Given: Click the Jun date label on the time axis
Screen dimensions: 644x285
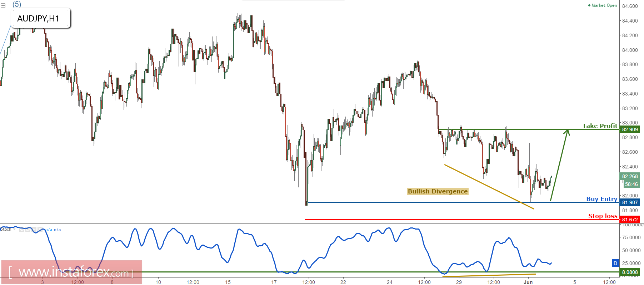Looking at the screenshot, I should [528, 282].
